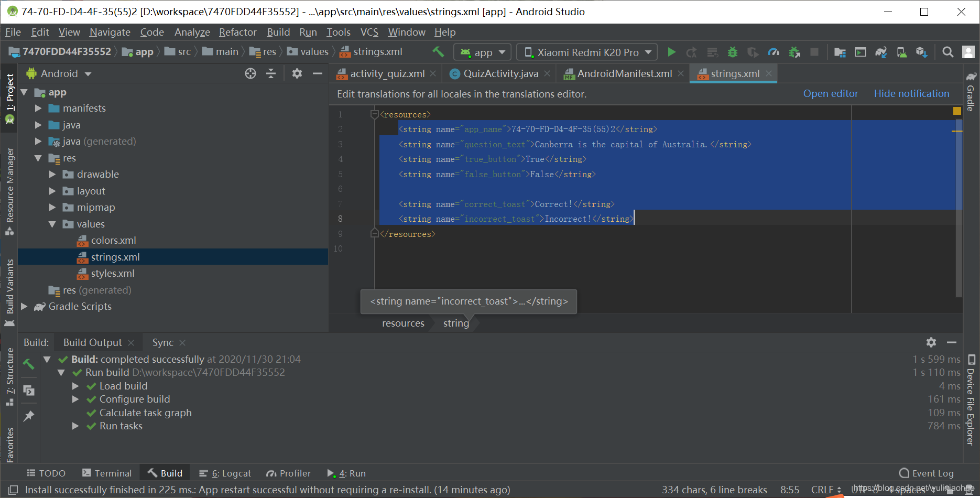Select styles.xml in project tree
The image size is (980, 498).
pos(113,273)
